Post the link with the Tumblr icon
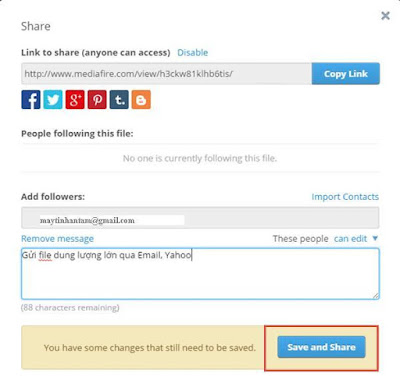Image resolution: width=400 pixels, height=377 pixels. 119,99
